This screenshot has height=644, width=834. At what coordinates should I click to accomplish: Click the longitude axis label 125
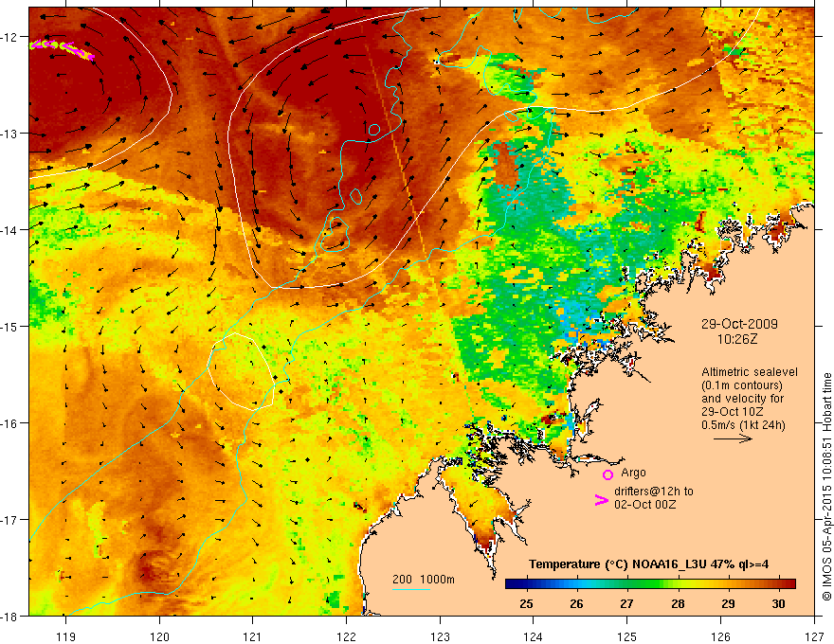(x=627, y=636)
